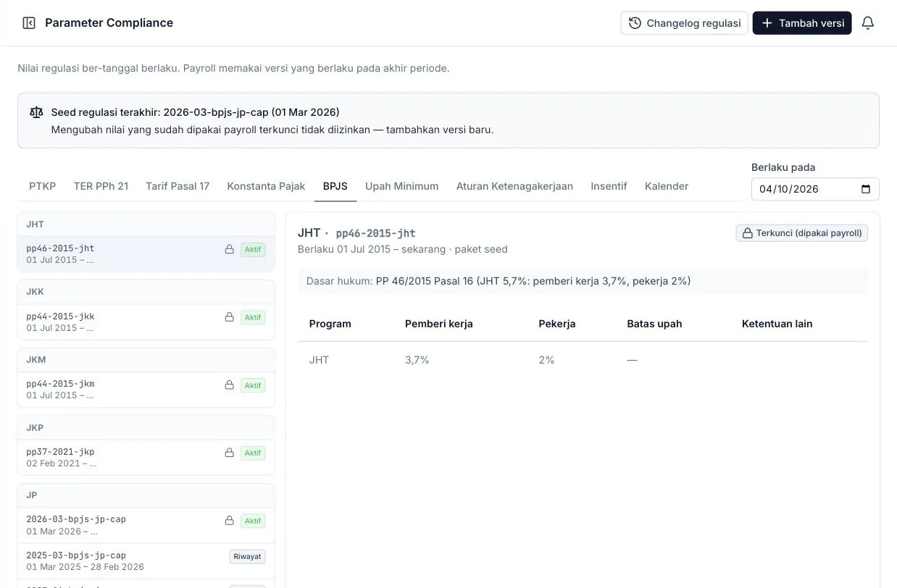Click the JKP group header
Viewport: 897px width, 588px height.
pyautogui.click(x=146, y=428)
